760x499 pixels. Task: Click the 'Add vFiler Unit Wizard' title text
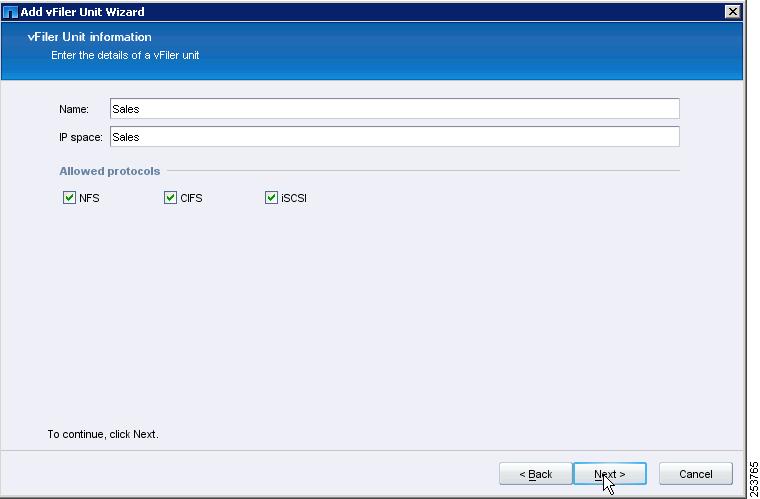point(82,12)
